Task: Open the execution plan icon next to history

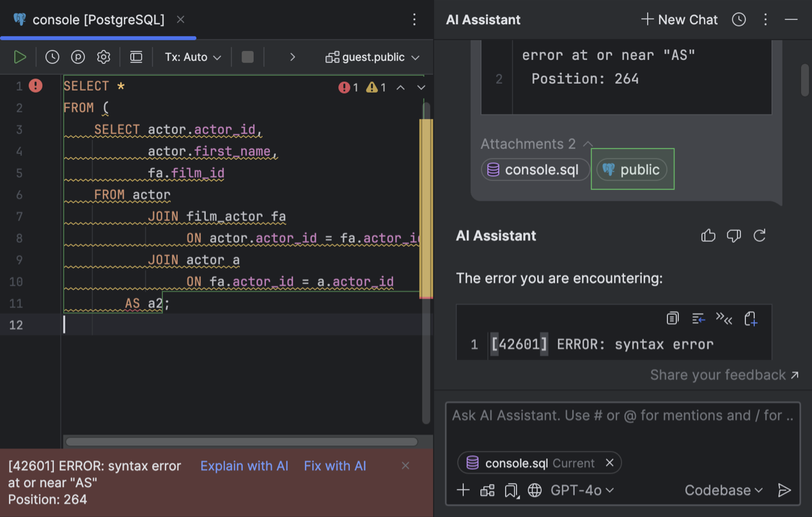Action: 77,56
